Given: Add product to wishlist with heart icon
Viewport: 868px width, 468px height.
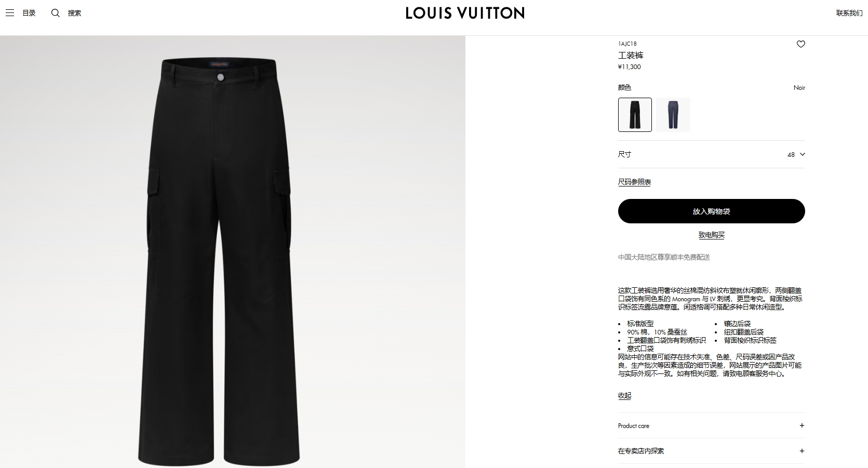Looking at the screenshot, I should pos(800,44).
